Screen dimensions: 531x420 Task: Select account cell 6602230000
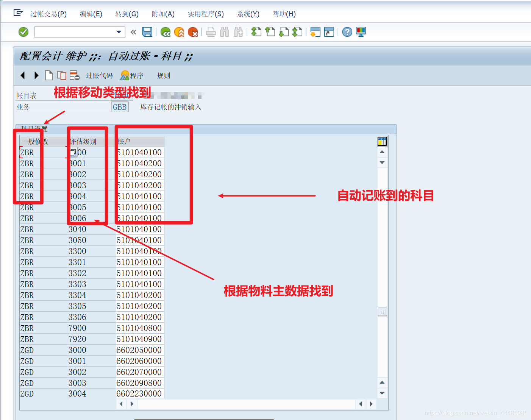[139, 394]
